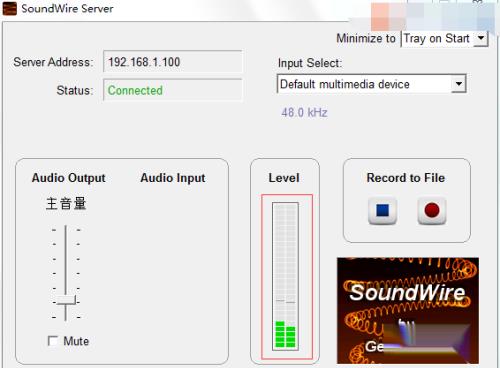The image size is (500, 368).
Task: Select the Audio Input heading
Action: pyautogui.click(x=173, y=178)
